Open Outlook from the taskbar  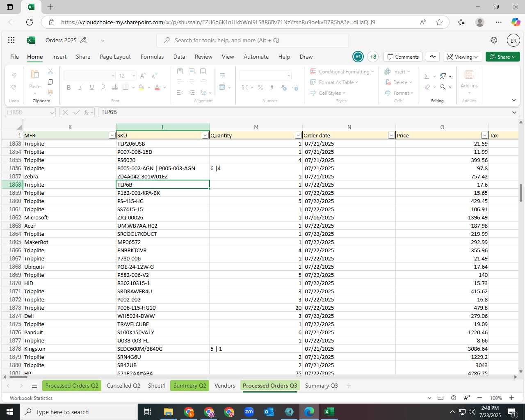click(269, 411)
